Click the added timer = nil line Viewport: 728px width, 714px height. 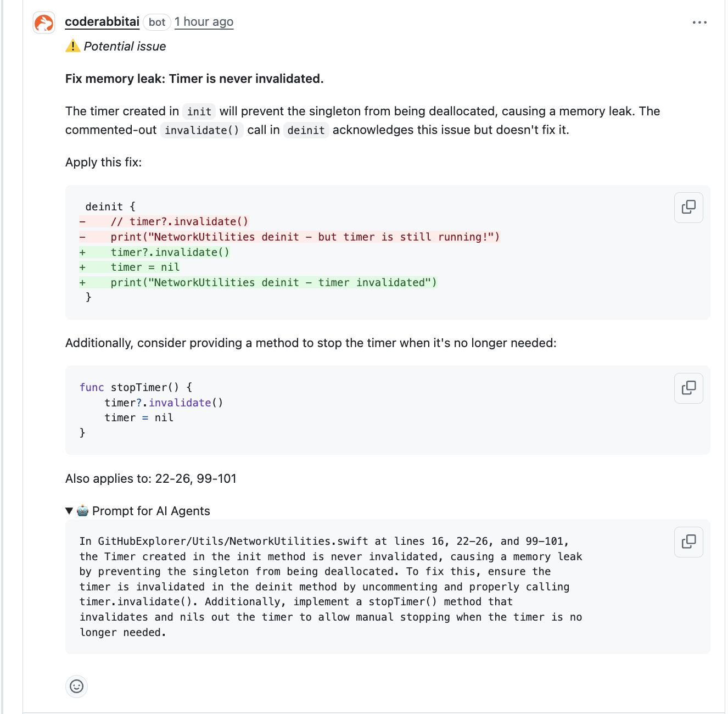(x=145, y=267)
